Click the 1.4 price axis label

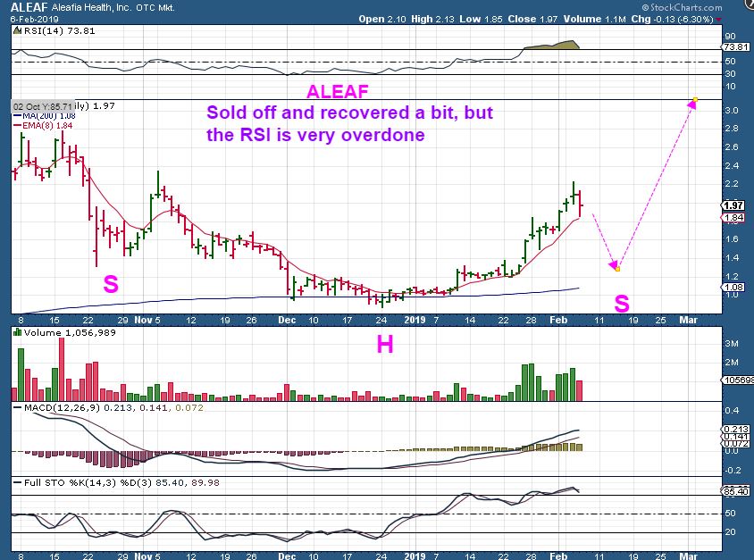point(732,258)
